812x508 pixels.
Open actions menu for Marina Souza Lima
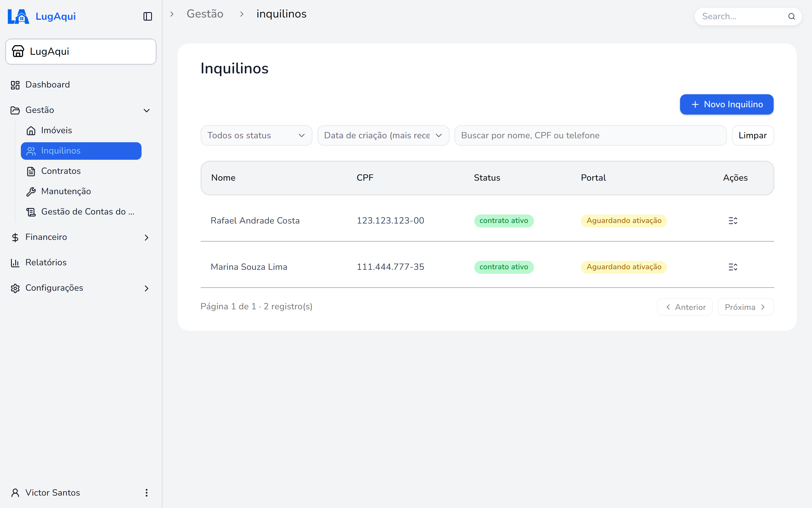click(733, 267)
